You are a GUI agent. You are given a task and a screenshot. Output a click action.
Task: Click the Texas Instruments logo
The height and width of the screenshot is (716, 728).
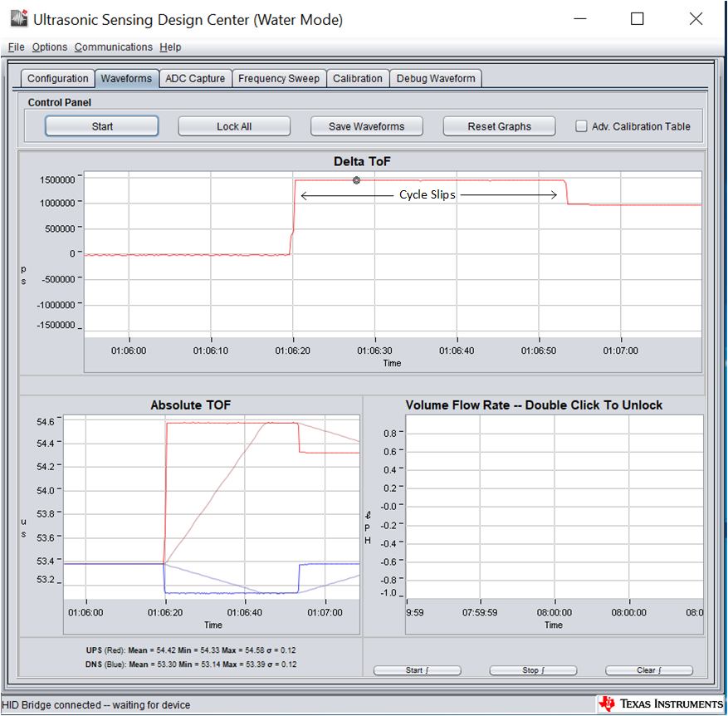[660, 704]
